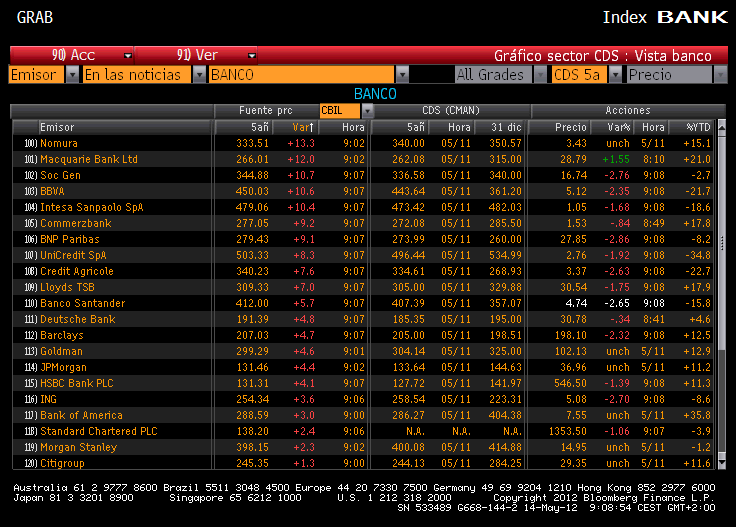
Task: Click Nomura's 333.51 price value
Action: pyautogui.click(x=253, y=143)
